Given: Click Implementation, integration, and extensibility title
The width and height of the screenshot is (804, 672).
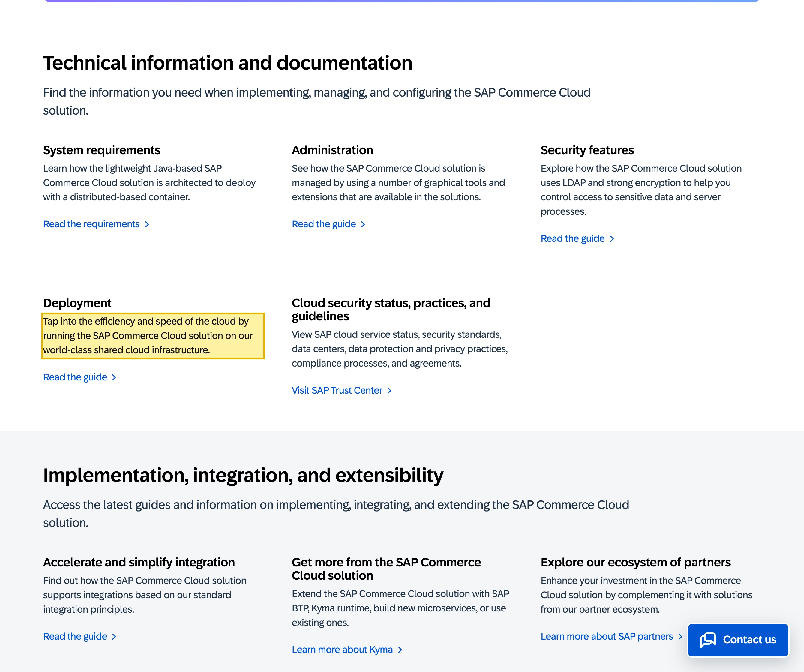Looking at the screenshot, I should point(243,475).
